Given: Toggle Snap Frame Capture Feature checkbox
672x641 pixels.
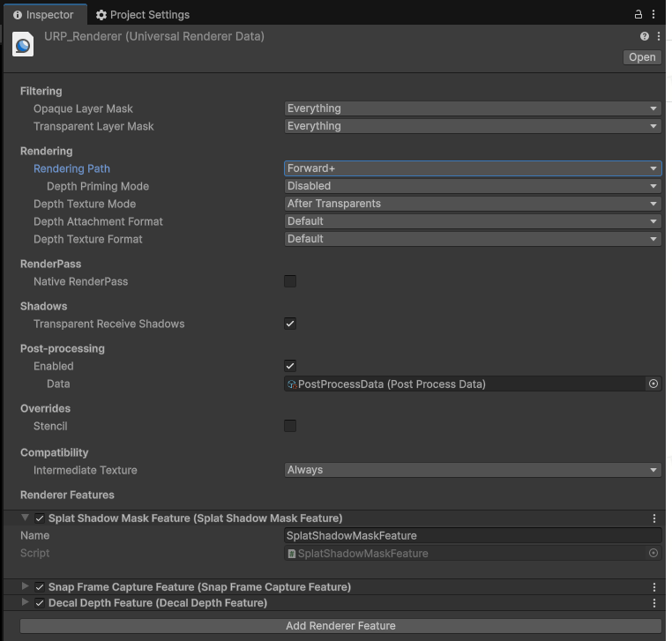Looking at the screenshot, I should click(x=40, y=587).
